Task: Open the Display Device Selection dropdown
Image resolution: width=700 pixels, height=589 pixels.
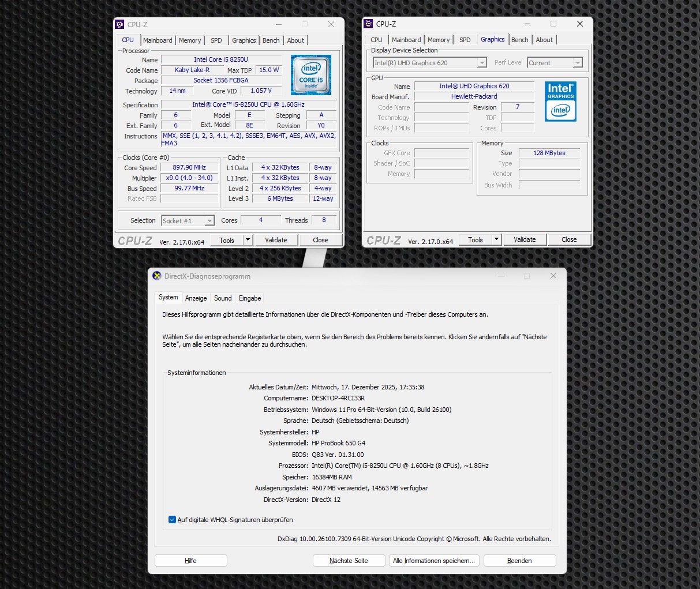Action: [482, 63]
